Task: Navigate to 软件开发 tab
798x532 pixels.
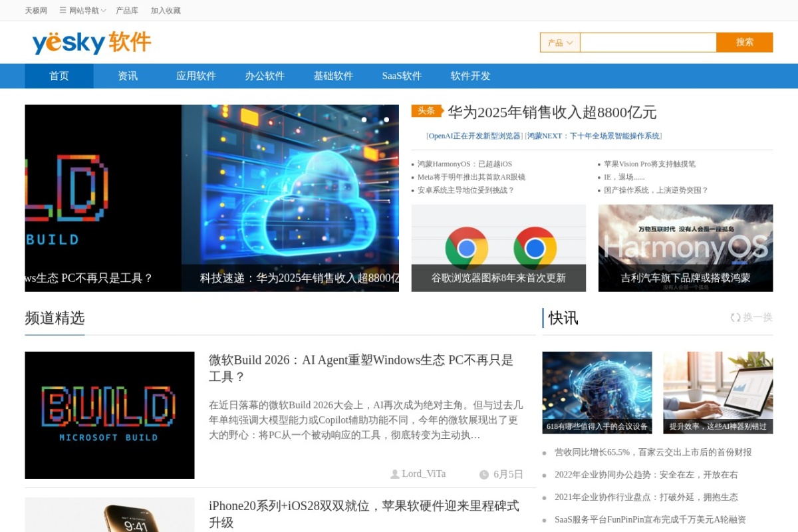Action: coord(470,76)
